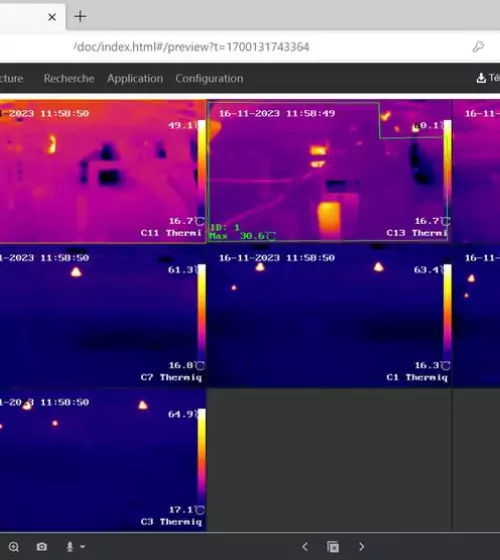Expand the microphone dropdown arrow

83,546
